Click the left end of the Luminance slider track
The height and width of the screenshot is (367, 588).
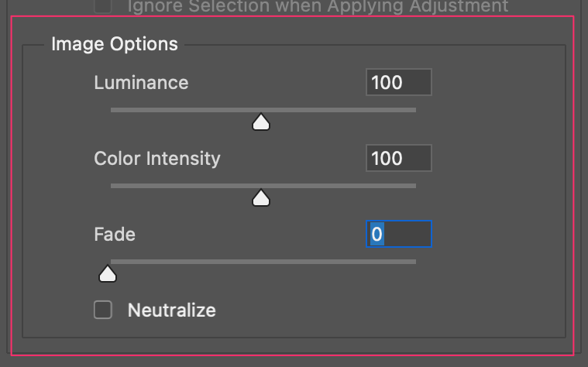coord(114,110)
